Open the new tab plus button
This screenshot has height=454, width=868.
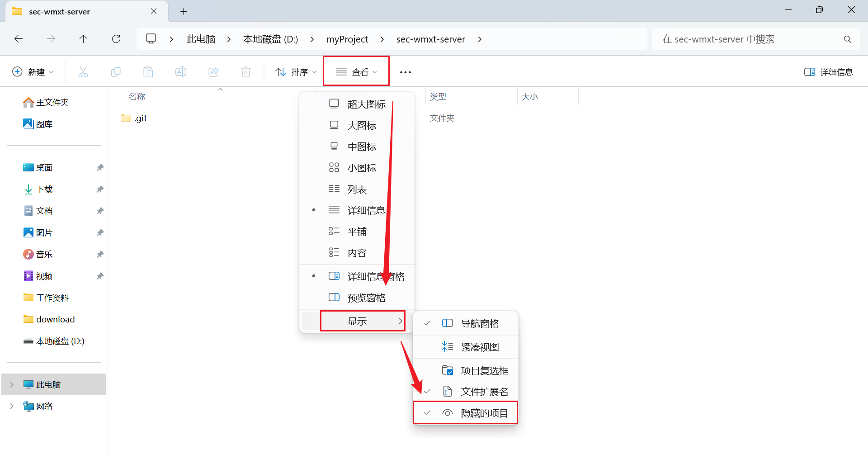184,12
